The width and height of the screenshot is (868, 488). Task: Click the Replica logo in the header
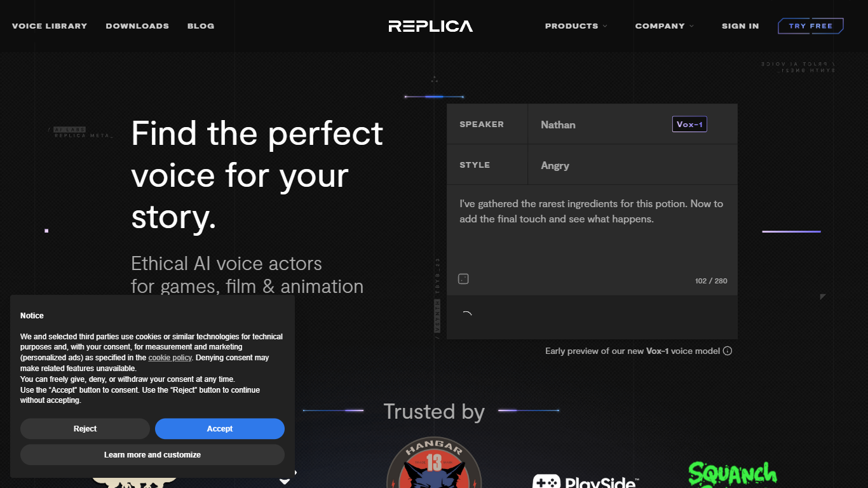(430, 26)
